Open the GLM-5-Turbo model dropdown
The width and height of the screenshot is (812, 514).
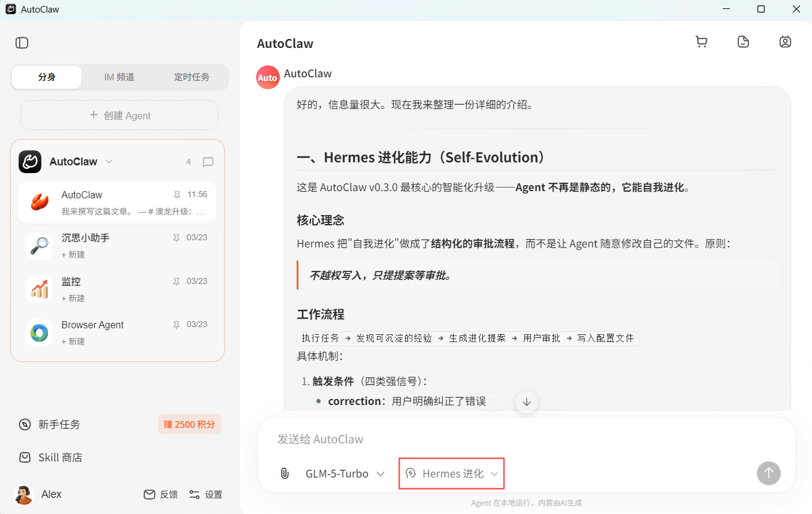(345, 474)
